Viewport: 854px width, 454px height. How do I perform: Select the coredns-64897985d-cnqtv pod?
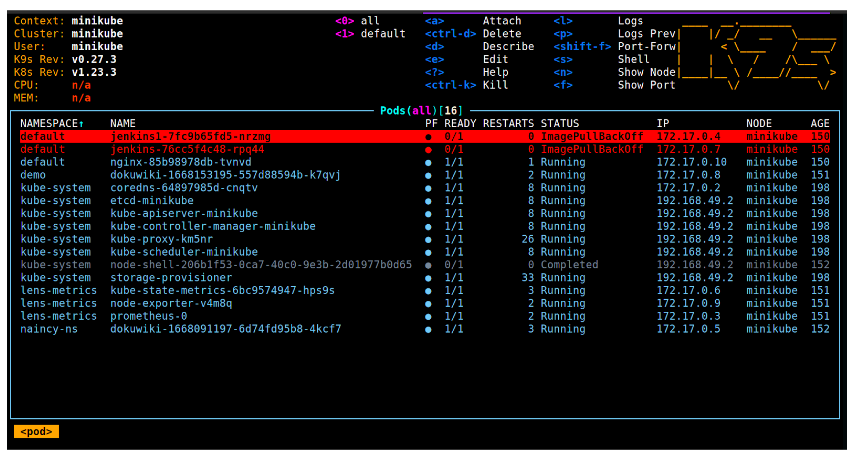(184, 188)
